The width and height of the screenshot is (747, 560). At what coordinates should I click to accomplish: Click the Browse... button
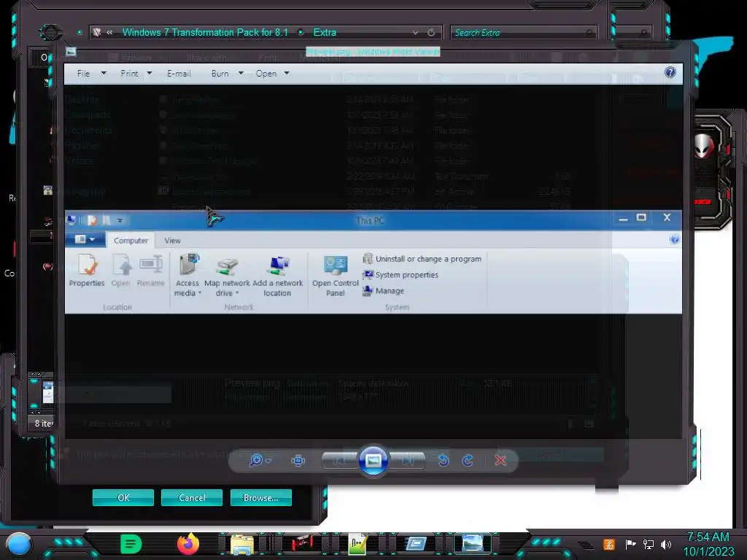coord(260,497)
